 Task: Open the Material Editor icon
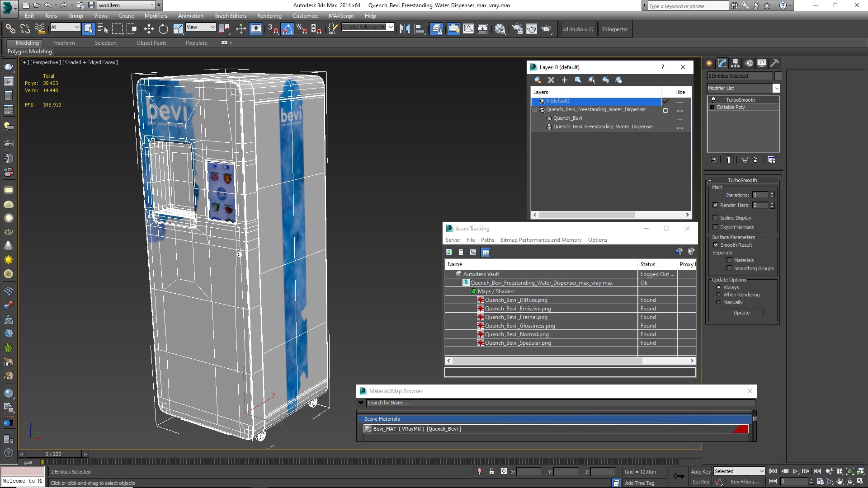pyautogui.click(x=500, y=29)
